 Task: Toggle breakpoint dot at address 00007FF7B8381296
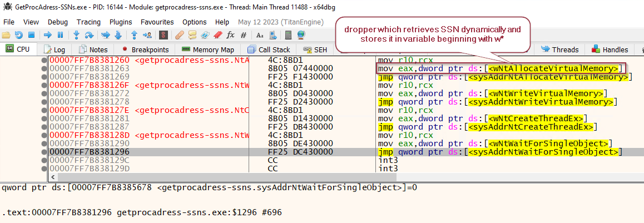pos(44,152)
